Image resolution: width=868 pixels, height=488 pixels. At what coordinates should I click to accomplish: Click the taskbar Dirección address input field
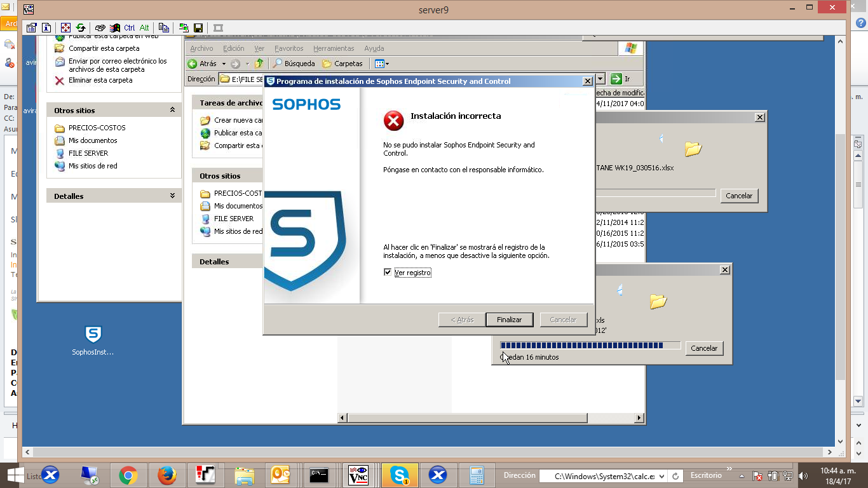point(602,476)
